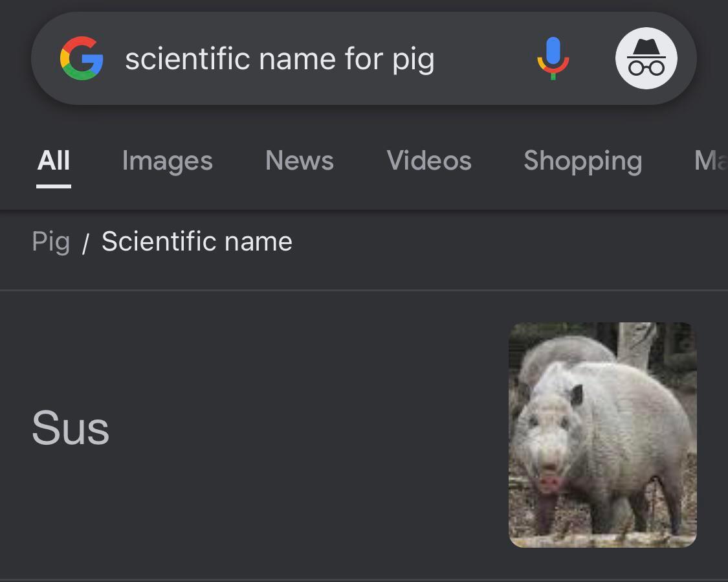Open the wild pig thumbnail image
This screenshot has height=582, width=728.
click(x=602, y=434)
